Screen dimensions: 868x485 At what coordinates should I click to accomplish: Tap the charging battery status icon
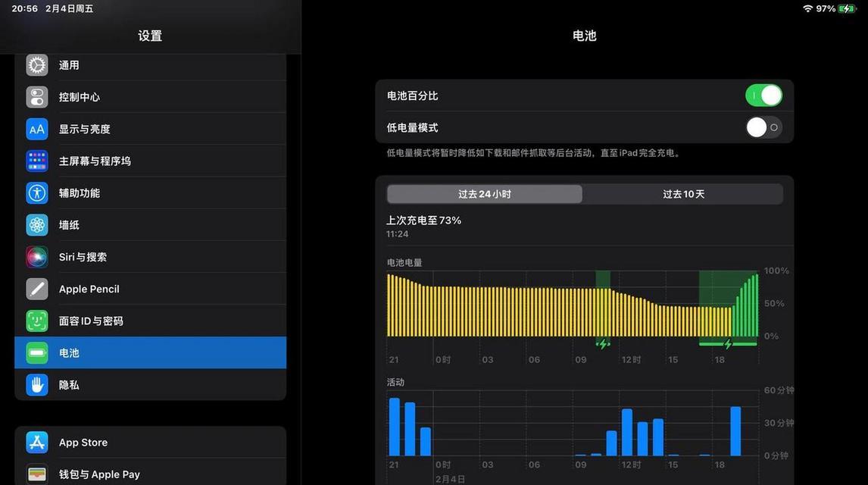tap(847, 8)
